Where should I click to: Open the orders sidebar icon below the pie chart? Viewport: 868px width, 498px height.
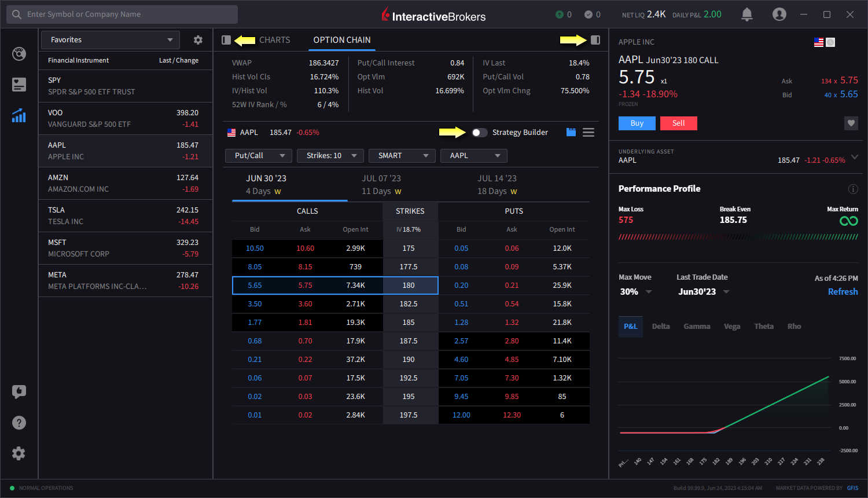coord(19,85)
